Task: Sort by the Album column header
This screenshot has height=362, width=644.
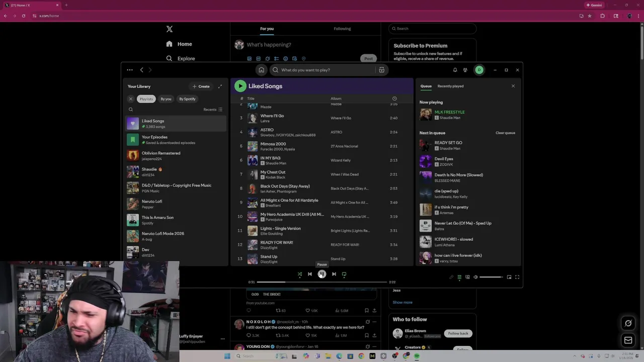Action: pyautogui.click(x=336, y=99)
